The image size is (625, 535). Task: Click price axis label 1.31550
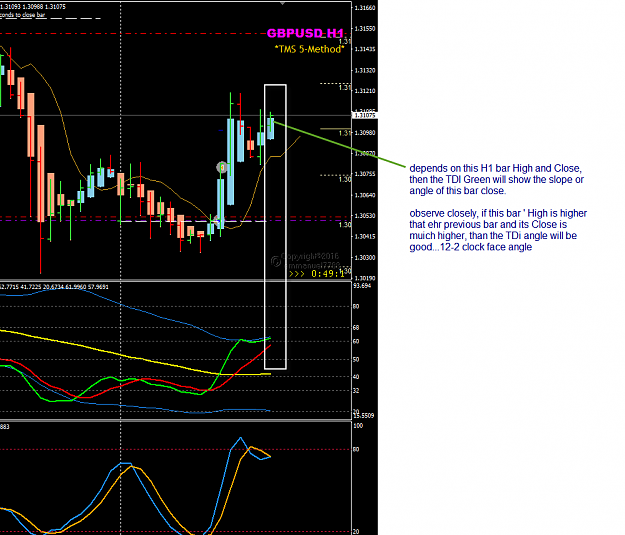point(365,29)
